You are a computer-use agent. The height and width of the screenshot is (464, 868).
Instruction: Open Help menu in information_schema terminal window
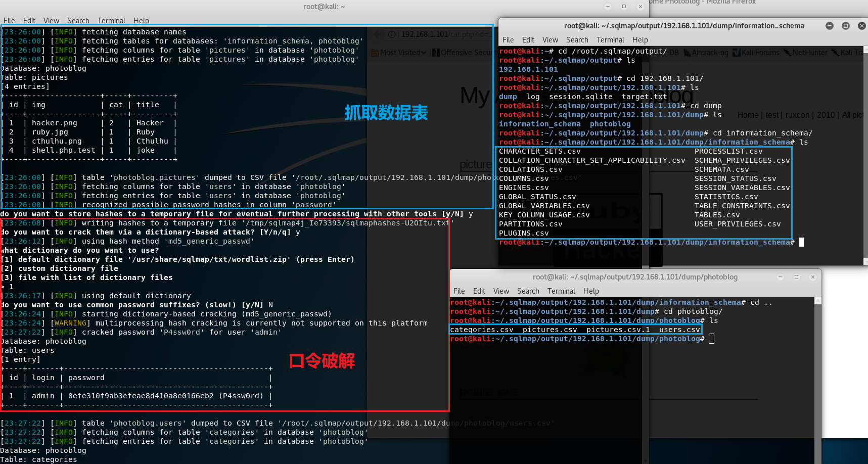click(640, 40)
